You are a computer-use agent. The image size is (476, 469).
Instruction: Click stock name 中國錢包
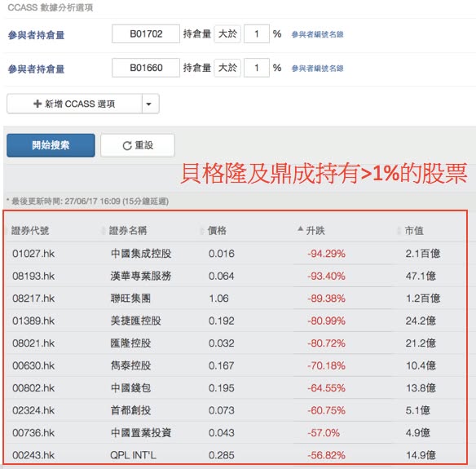(x=130, y=388)
